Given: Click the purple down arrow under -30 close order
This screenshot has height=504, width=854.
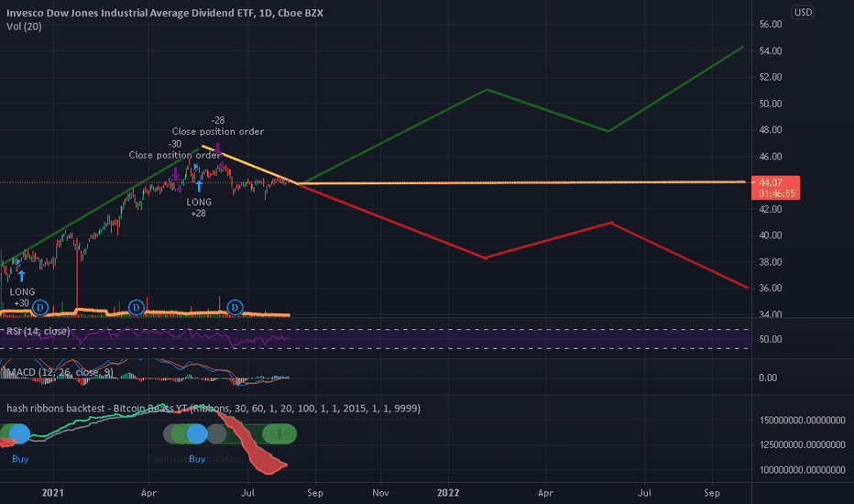Looking at the screenshot, I should 175,174.
